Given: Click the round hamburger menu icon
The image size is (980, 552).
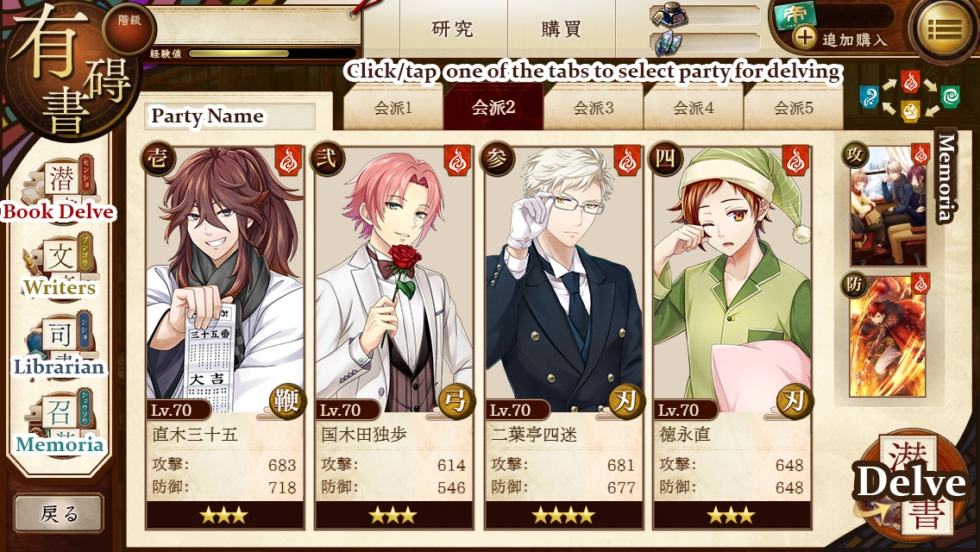Looking at the screenshot, I should [944, 28].
